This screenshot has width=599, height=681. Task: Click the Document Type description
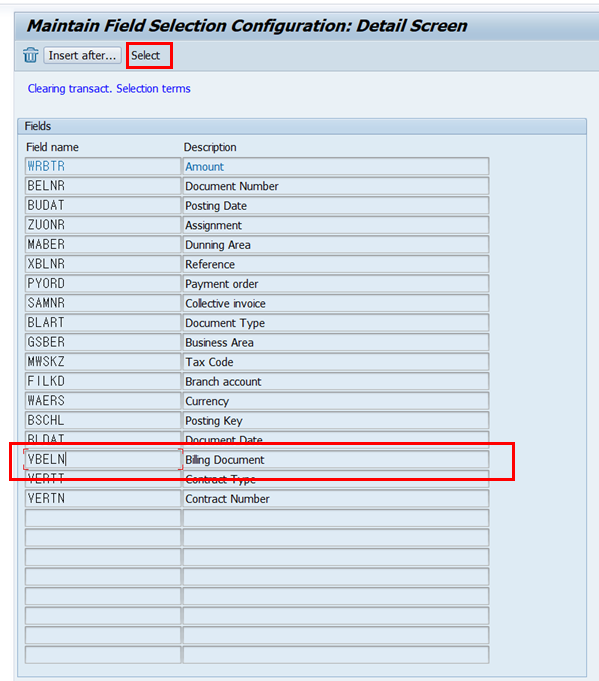click(336, 323)
